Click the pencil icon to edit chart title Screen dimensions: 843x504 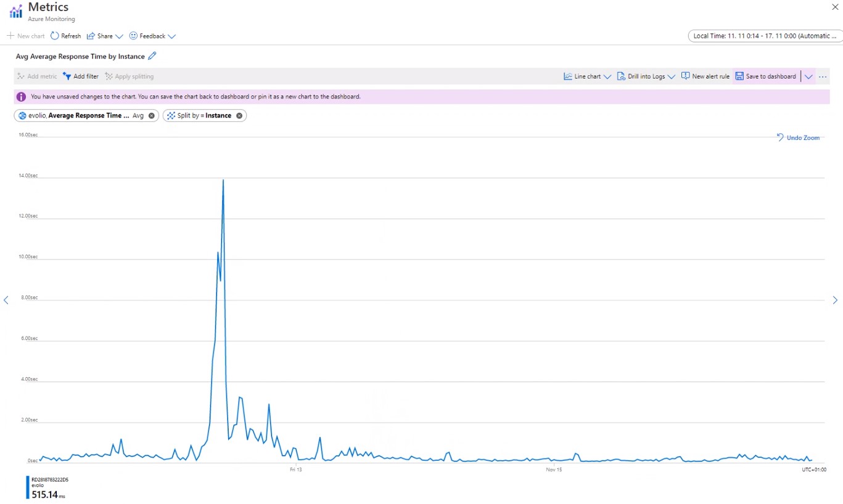click(x=152, y=56)
